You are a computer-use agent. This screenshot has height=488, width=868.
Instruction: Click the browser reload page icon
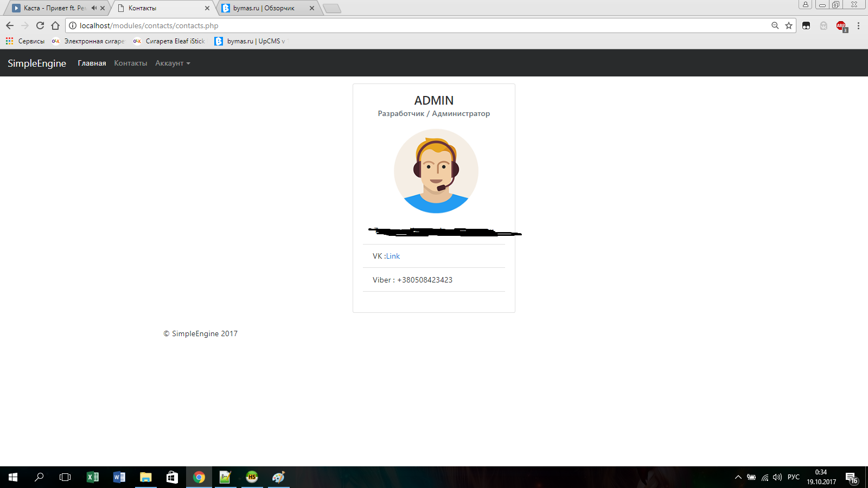click(x=40, y=25)
